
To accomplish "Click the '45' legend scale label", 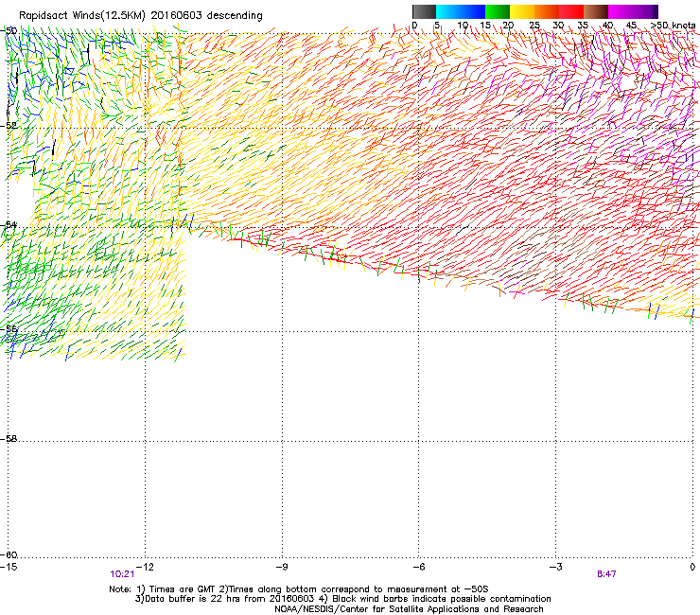I will click(x=631, y=26).
